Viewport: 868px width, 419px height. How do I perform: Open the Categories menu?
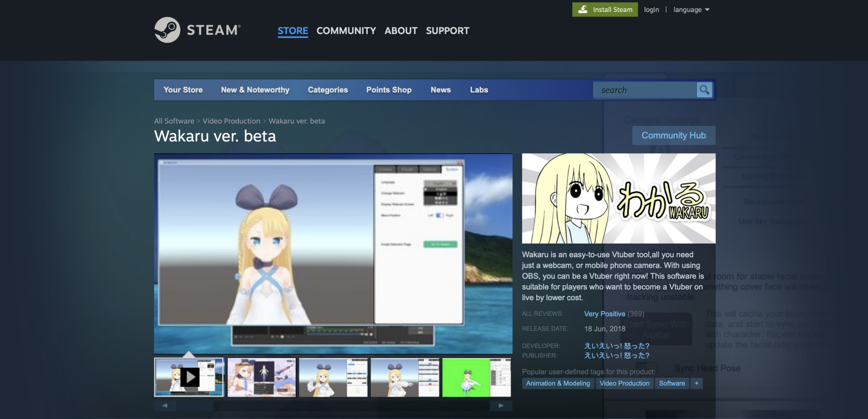[x=327, y=90]
